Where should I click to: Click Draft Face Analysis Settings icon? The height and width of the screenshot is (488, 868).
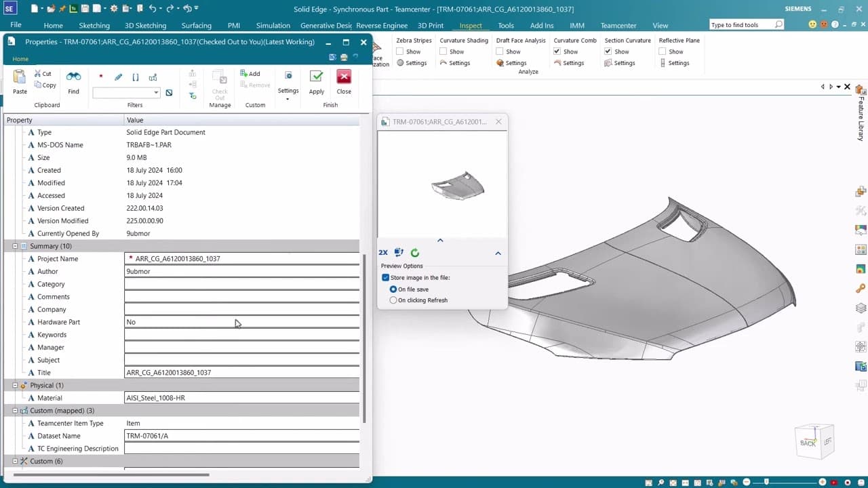500,63
